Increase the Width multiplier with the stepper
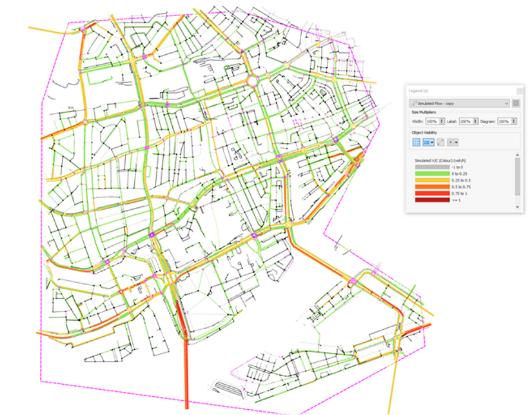The image size is (532, 415). coord(442,120)
